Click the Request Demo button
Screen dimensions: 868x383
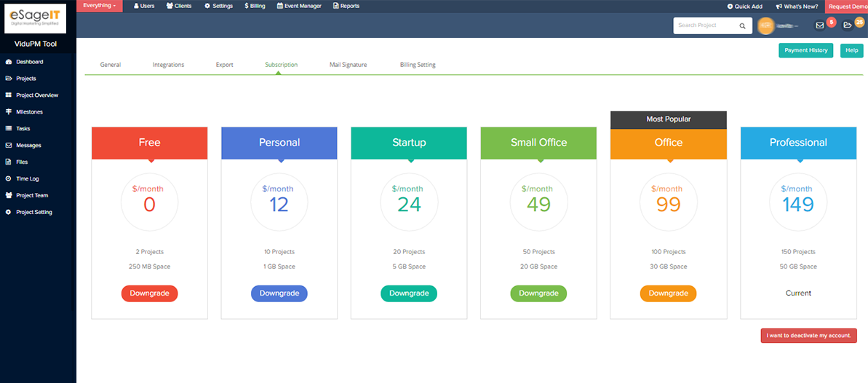pos(846,7)
